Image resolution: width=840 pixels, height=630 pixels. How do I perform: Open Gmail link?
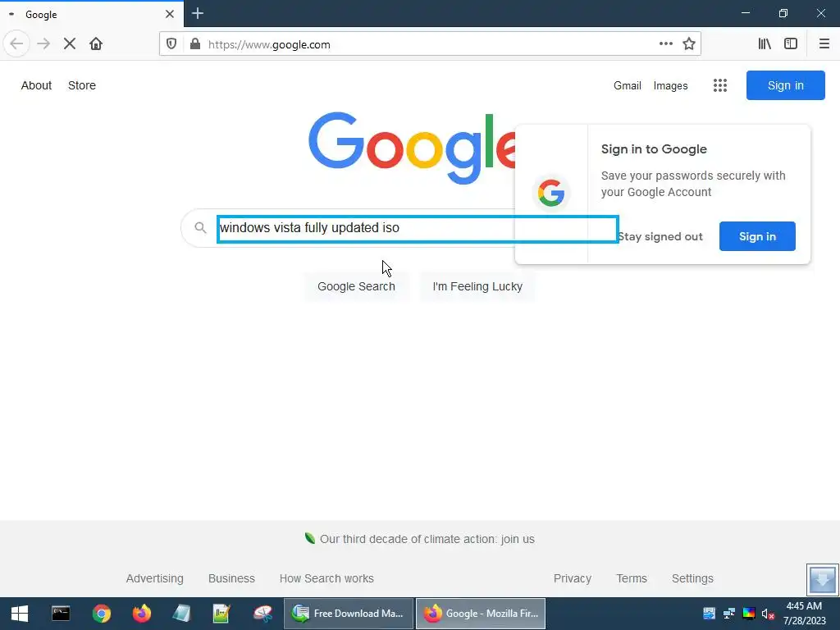pyautogui.click(x=628, y=85)
